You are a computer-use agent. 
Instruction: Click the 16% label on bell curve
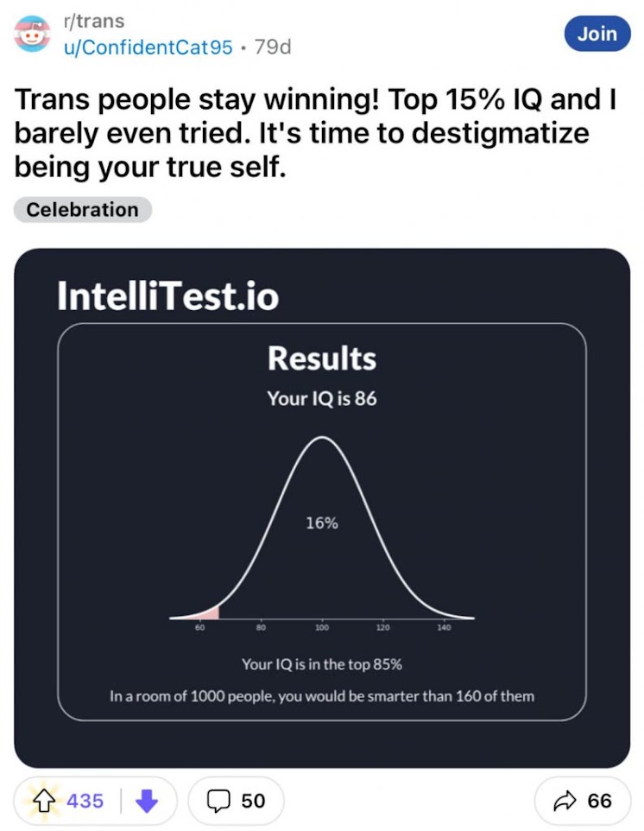322,523
